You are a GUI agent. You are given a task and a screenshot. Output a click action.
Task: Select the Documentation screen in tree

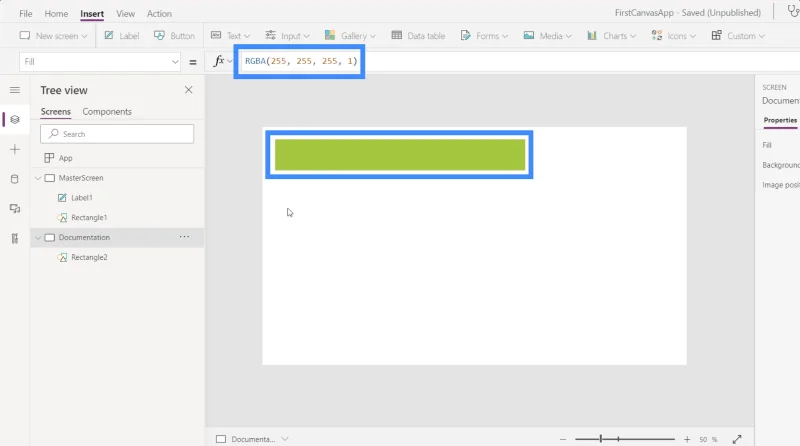[x=84, y=237]
